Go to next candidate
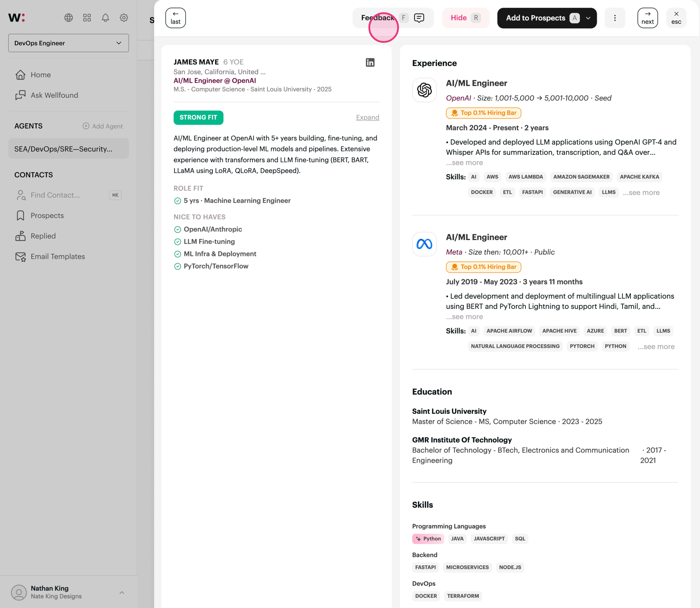This screenshot has height=608, width=700. [647, 18]
